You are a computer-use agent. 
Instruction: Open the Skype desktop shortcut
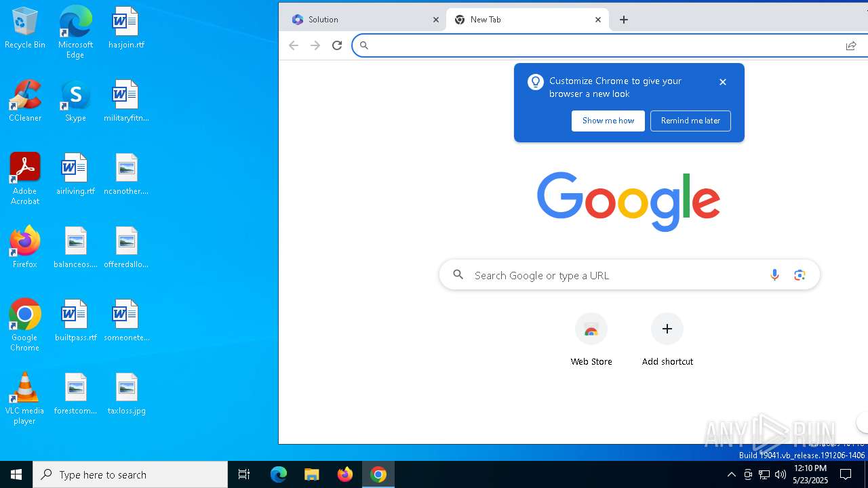click(x=75, y=101)
